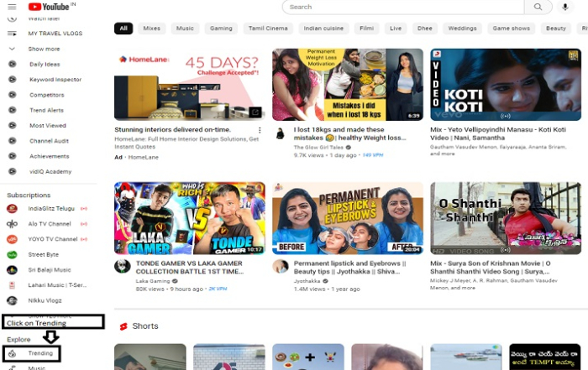588x370 pixels.
Task: Open Nikku Vlogz subscription
Action: [x=45, y=300]
